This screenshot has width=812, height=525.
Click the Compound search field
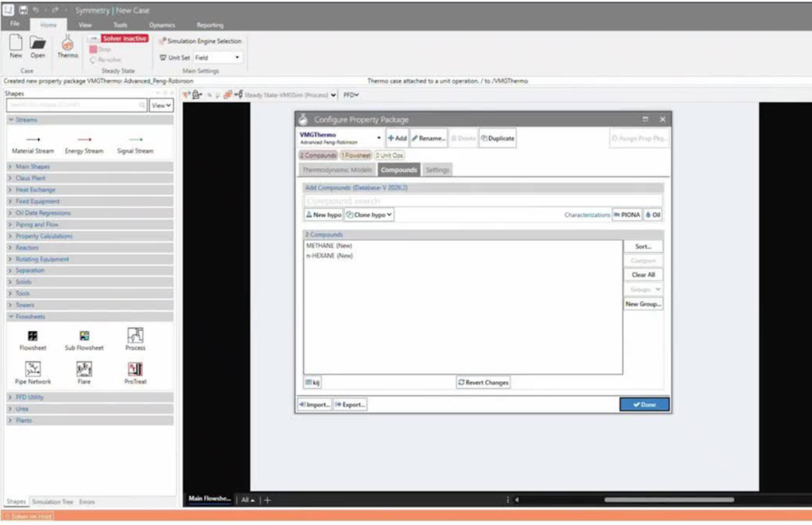tap(483, 201)
